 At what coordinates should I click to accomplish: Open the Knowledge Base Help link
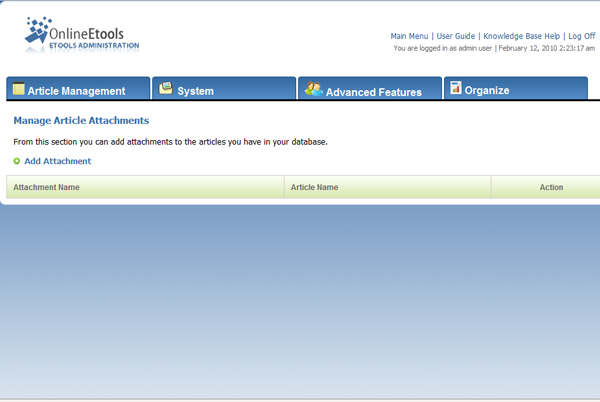pyautogui.click(x=522, y=36)
